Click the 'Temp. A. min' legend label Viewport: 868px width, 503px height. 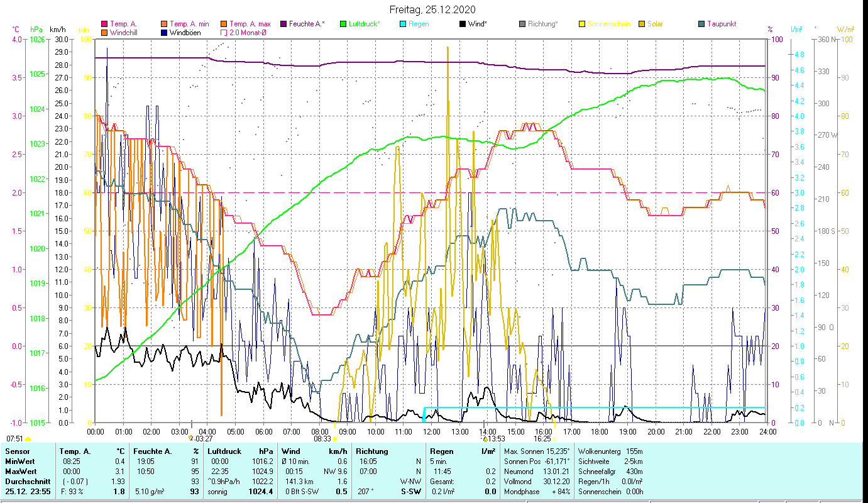[x=190, y=25]
